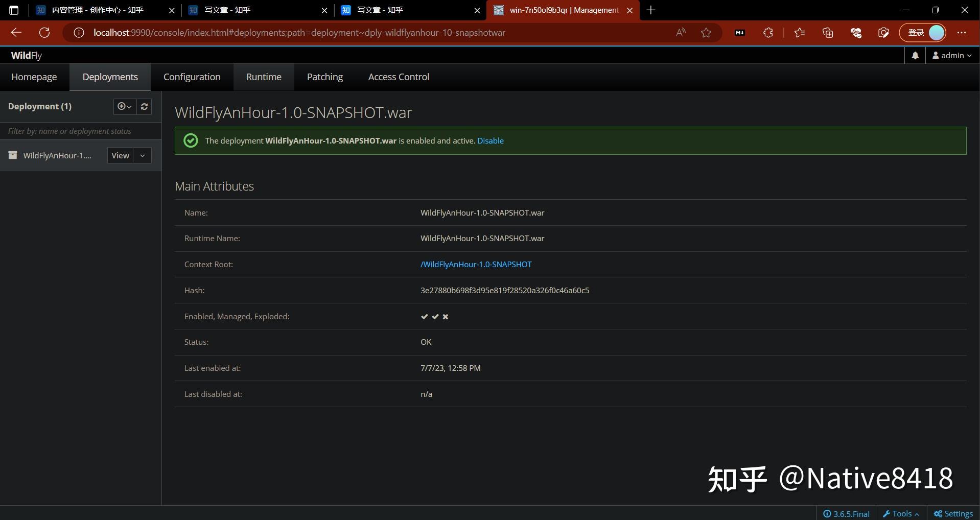The height and width of the screenshot is (520, 980).
Task: Open a new browser tab
Action: [651, 10]
